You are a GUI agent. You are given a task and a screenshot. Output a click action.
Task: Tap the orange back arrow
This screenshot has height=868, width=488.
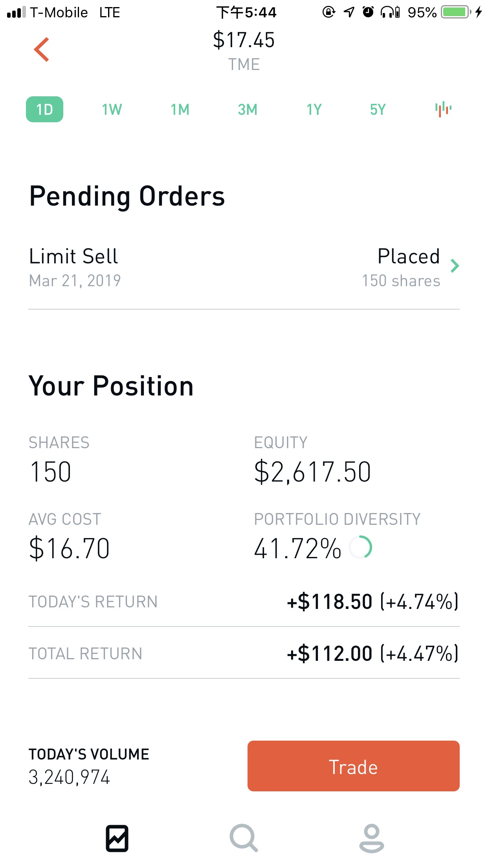pyautogui.click(x=42, y=50)
